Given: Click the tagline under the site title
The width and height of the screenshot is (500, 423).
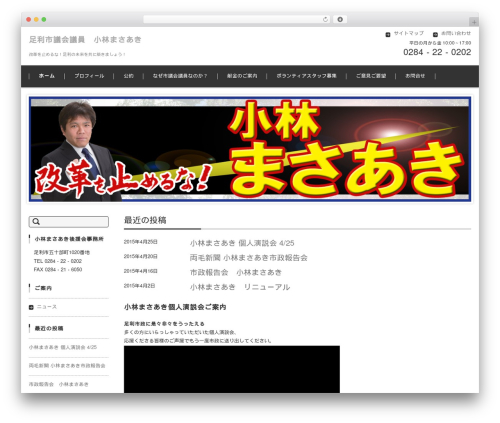Looking at the screenshot, I should 77,54.
